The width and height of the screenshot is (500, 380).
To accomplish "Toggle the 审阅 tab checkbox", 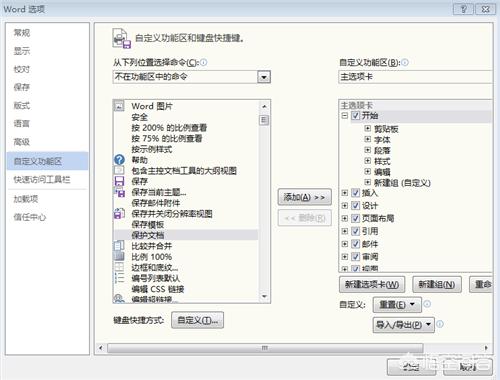I will click(x=356, y=256).
